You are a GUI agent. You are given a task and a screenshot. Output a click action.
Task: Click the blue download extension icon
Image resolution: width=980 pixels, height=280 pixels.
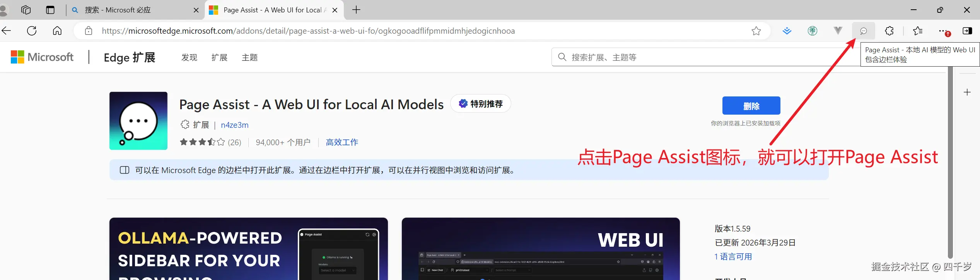[x=787, y=31]
